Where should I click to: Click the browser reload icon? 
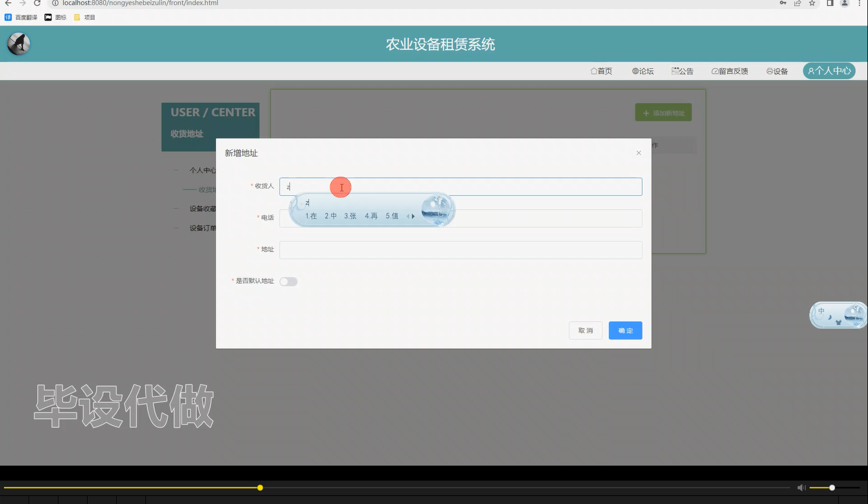pos(36,3)
